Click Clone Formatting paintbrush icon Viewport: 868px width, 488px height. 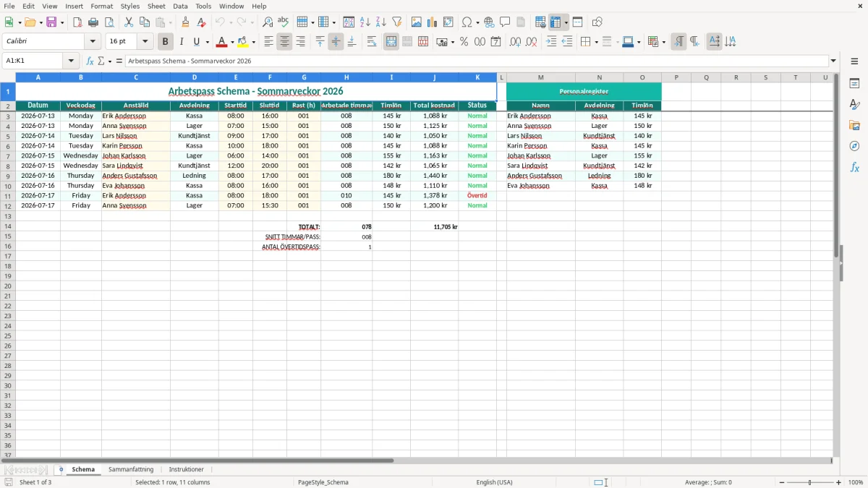[x=186, y=22]
